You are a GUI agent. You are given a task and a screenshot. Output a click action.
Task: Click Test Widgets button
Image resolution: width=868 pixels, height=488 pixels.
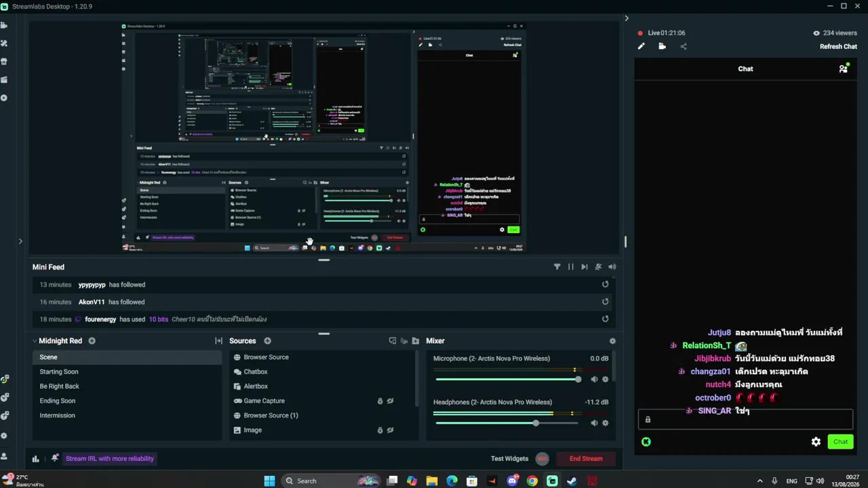click(x=509, y=459)
